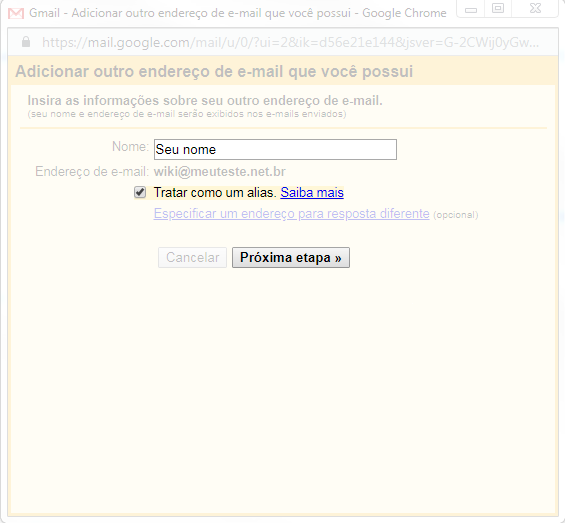
Task: Click the Insira as informações subheading
Action: 205,101
